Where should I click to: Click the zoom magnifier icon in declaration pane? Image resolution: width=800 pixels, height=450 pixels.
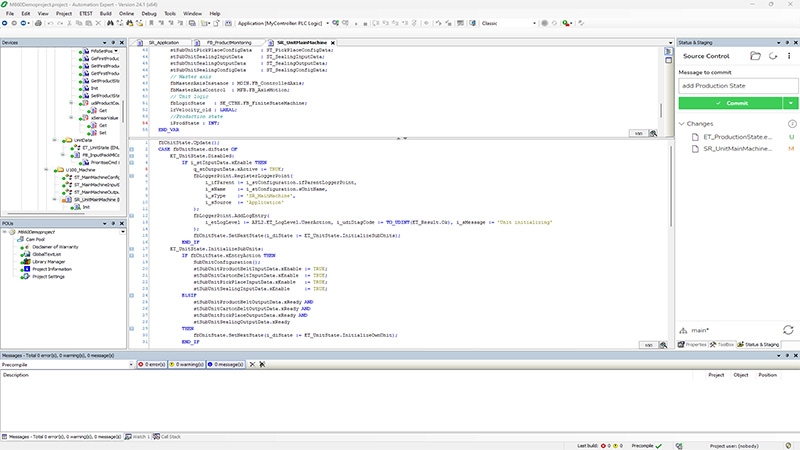652,132
